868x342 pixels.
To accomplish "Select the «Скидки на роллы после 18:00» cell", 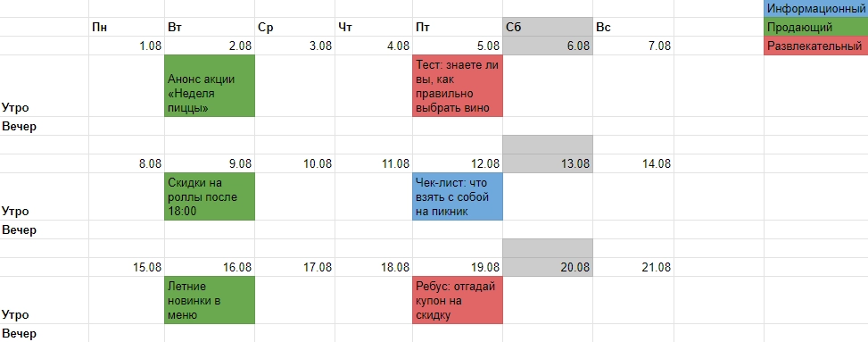I will (x=210, y=196).
